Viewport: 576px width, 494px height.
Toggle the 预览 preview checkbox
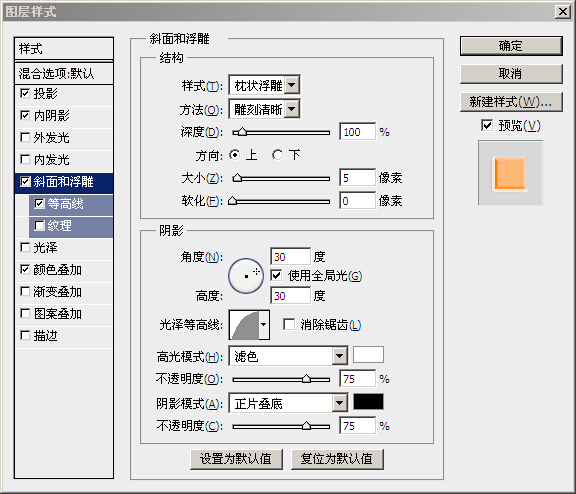point(486,126)
